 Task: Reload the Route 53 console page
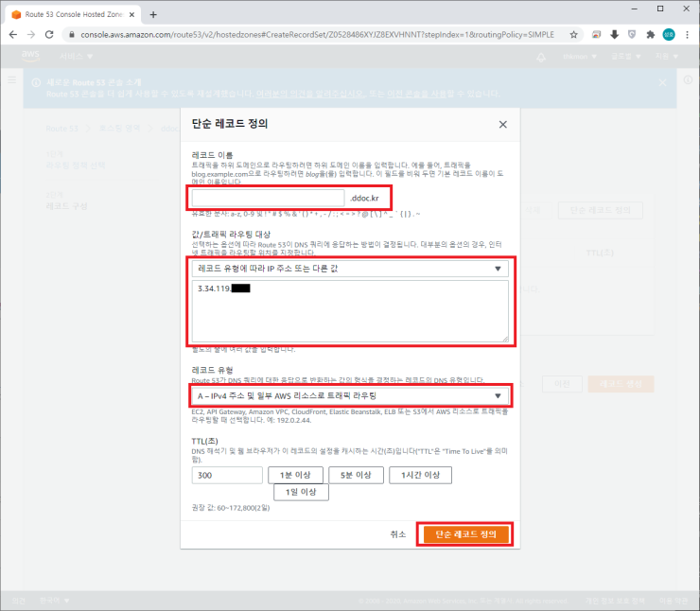click(51, 34)
